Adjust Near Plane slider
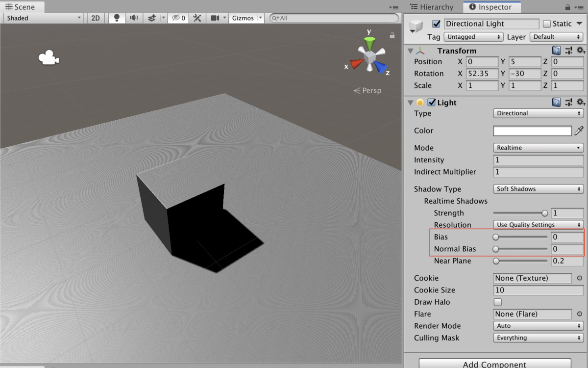588x368 pixels. pyautogui.click(x=520, y=261)
